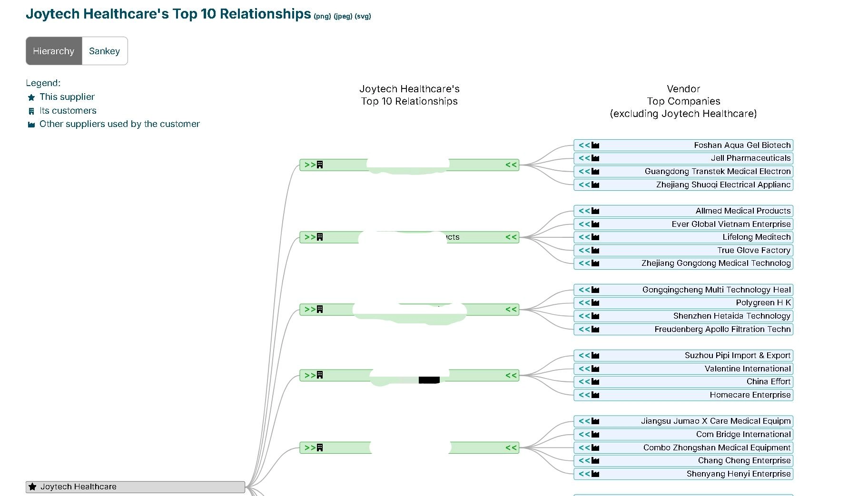Click the building icon on the bottom customer node
The width and height of the screenshot is (868, 496).
[x=320, y=447]
